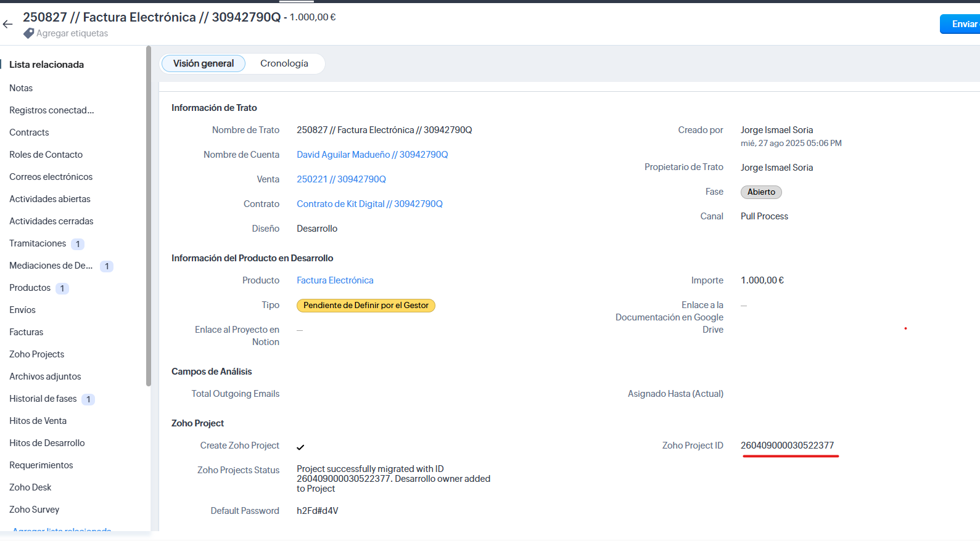This screenshot has height=541, width=980.
Task: Toggle the Create Zoho Project checkmark
Action: 300,447
